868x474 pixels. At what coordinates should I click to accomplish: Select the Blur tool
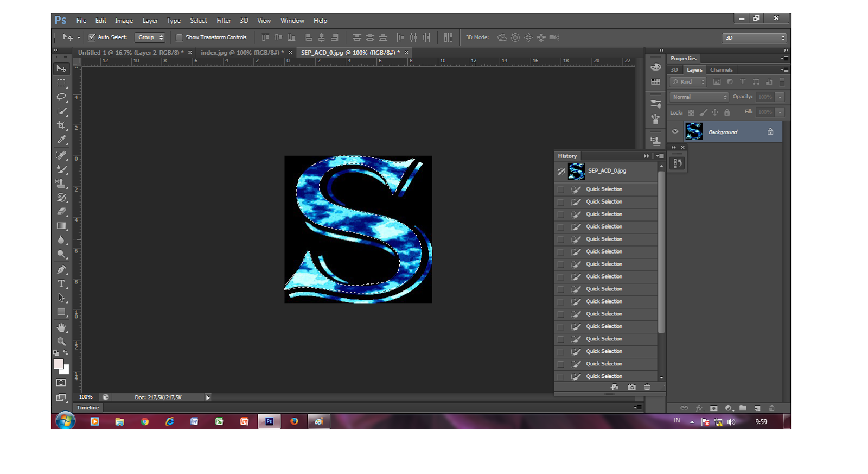[x=61, y=240]
